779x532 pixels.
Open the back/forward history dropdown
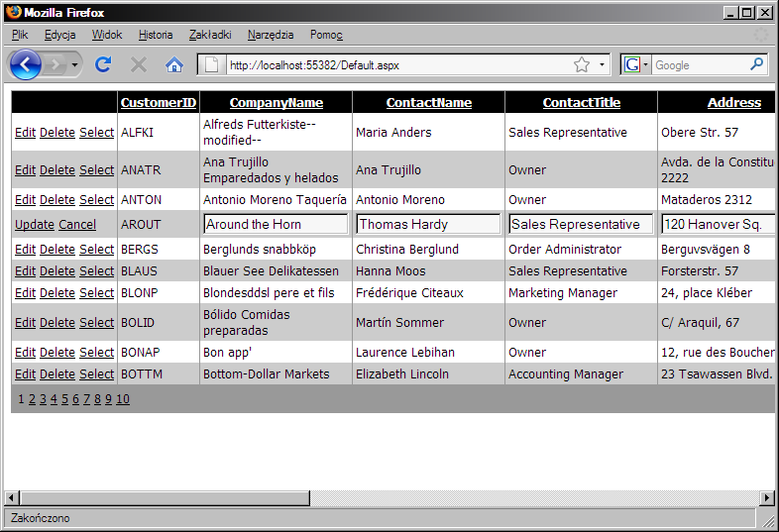click(74, 65)
